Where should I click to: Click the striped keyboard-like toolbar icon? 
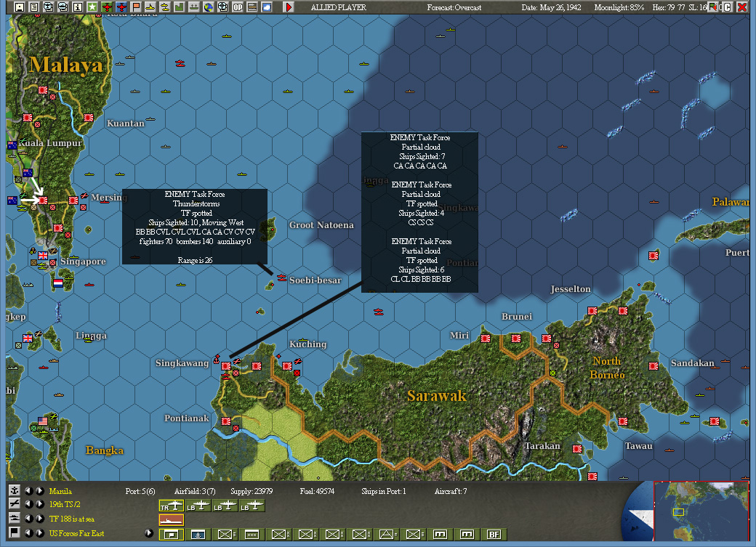click(252, 7)
